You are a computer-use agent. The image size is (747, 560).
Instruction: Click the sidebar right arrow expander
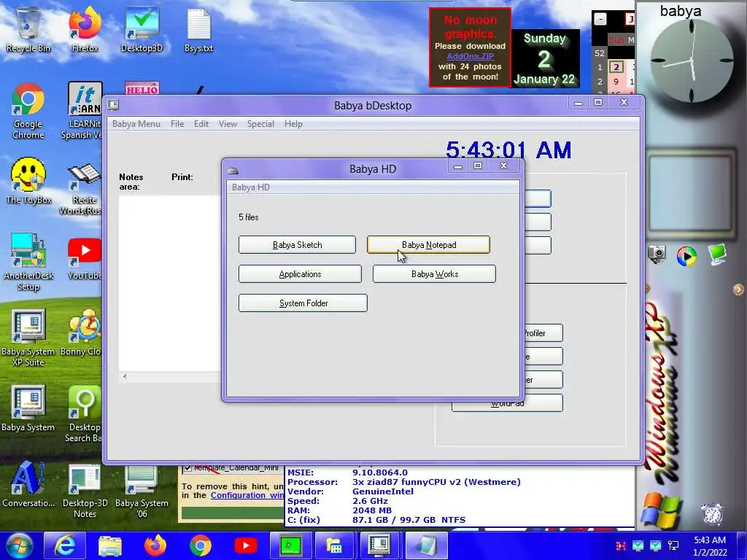pyautogui.click(x=738, y=289)
